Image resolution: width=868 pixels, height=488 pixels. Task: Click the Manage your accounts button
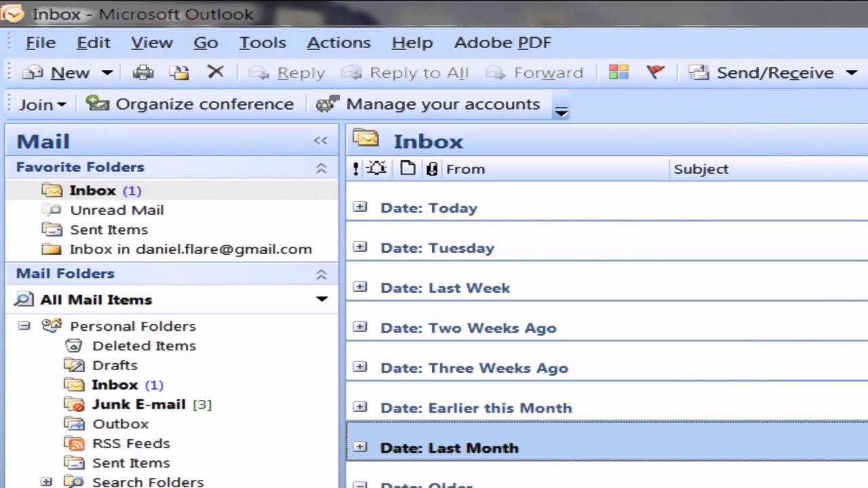(428, 104)
